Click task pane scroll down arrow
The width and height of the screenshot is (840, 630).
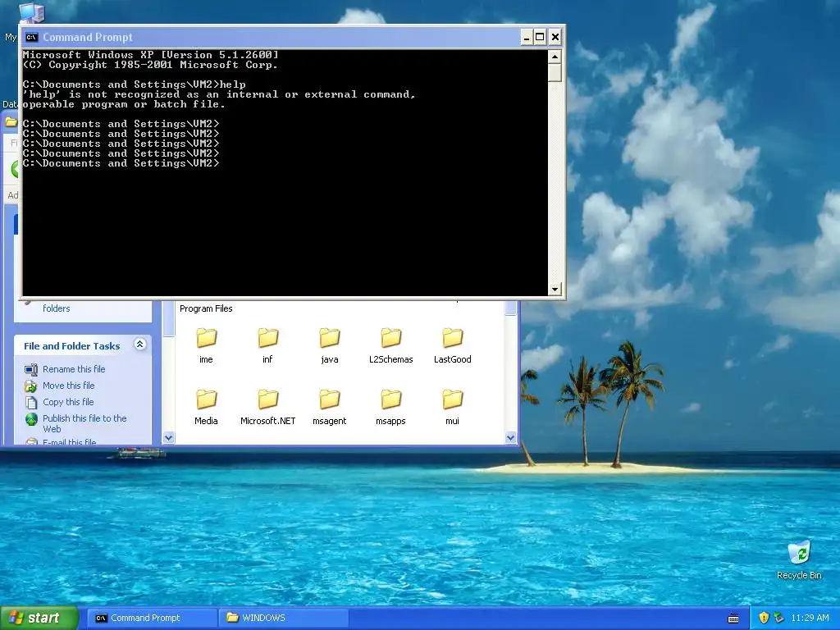point(169,438)
